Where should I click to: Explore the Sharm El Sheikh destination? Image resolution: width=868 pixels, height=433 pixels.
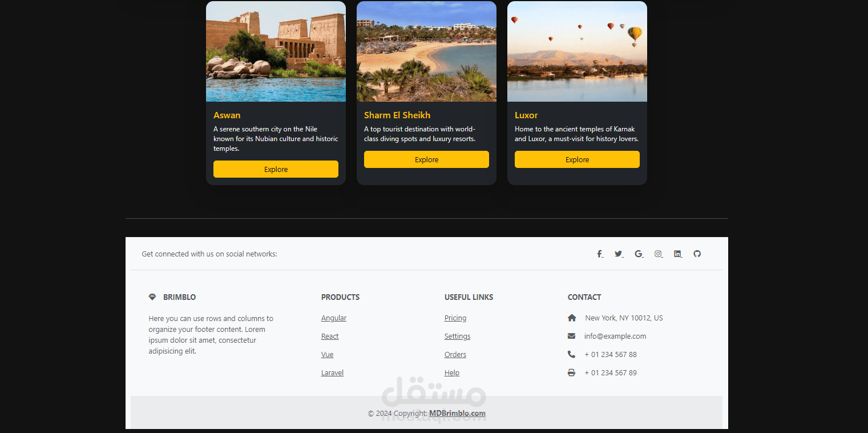[426, 159]
